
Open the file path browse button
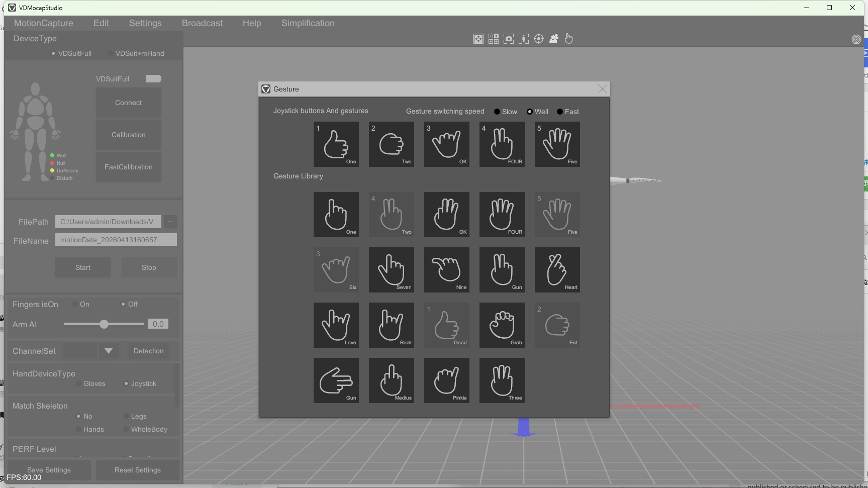(x=170, y=222)
